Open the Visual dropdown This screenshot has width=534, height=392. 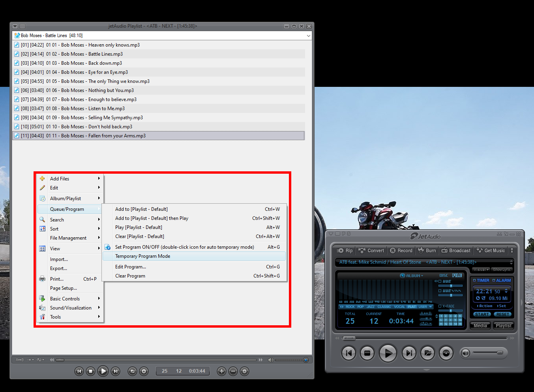[481, 270]
